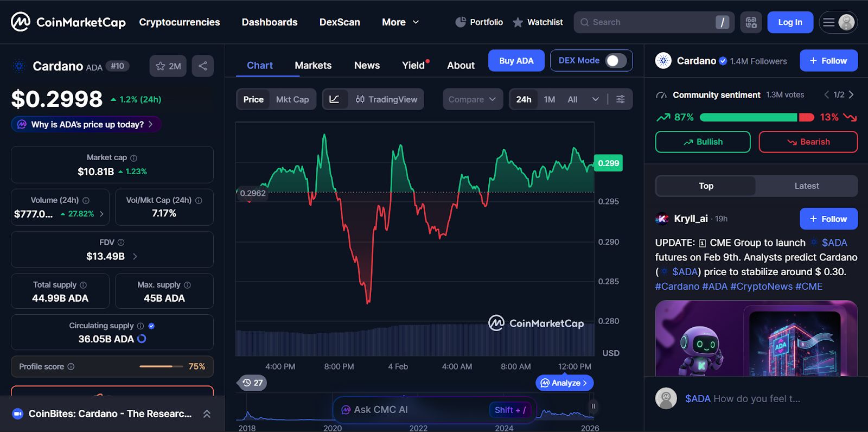Open the QR code scanner icon
This screenshot has height=432, width=868.
tap(751, 22)
